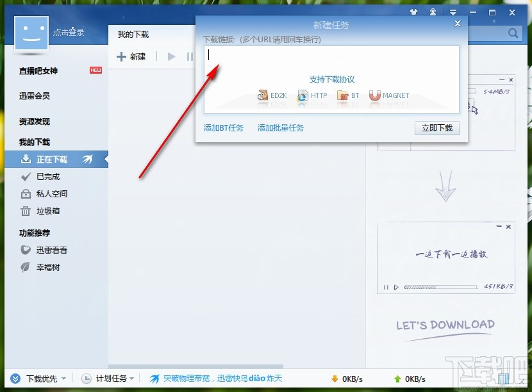Click the BT protocol icon
The width and height of the screenshot is (532, 392).
click(x=343, y=95)
